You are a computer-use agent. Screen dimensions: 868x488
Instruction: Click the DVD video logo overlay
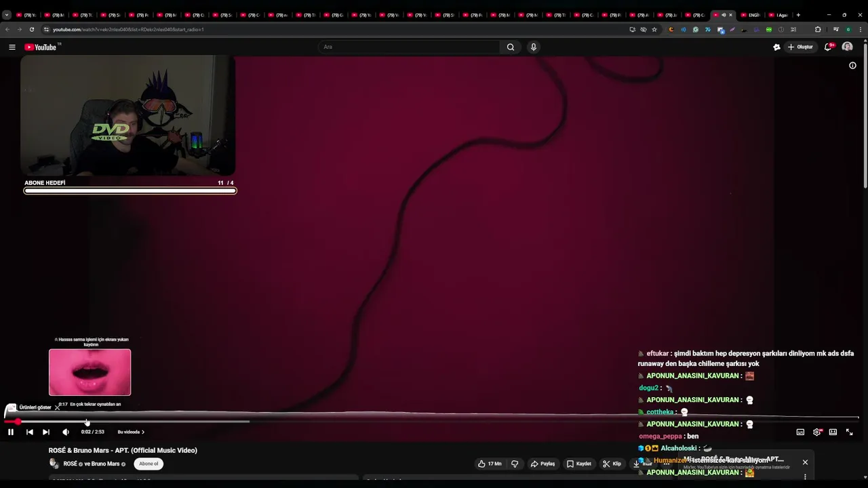pos(111,131)
